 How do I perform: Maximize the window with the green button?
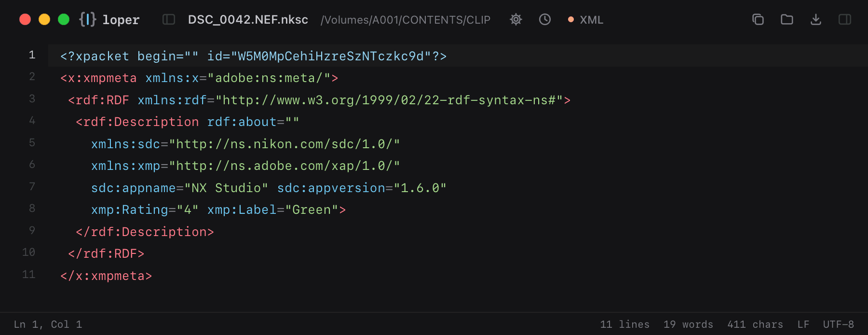(x=64, y=19)
